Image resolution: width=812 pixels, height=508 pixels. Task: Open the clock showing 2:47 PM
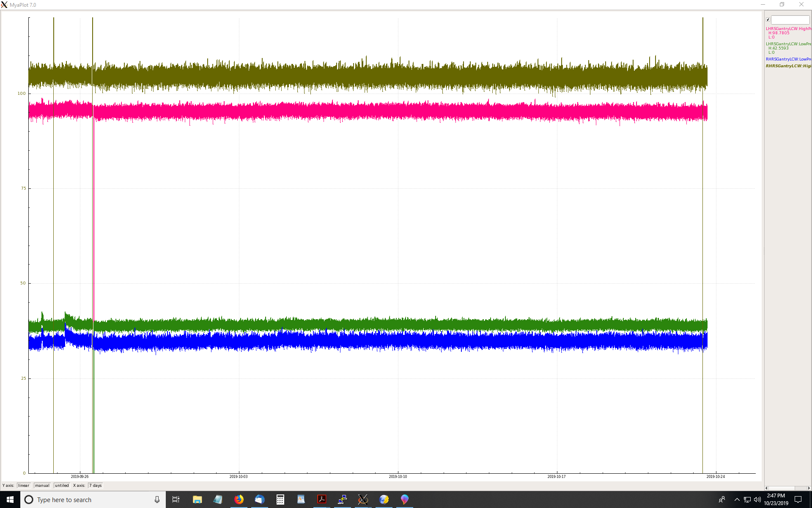(776, 500)
